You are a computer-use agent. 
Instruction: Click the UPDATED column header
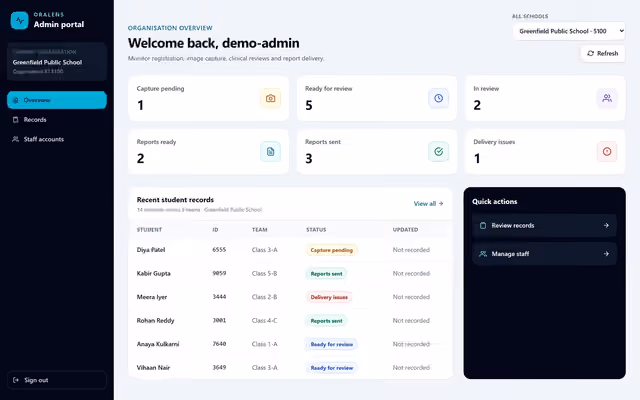click(405, 230)
